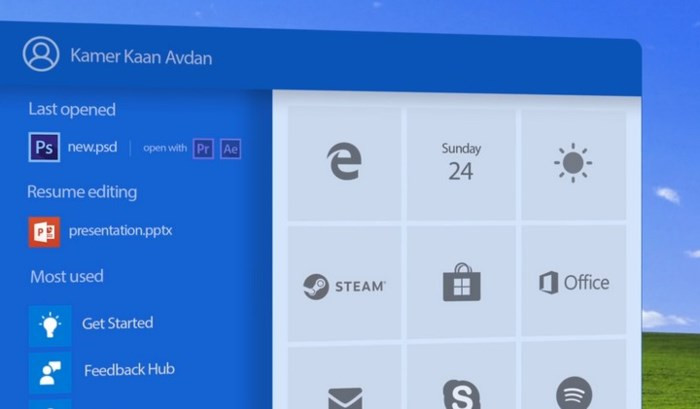Viewport: 700px width, 409px height.
Task: Click the Feedback Hub app icon
Action: click(49, 371)
